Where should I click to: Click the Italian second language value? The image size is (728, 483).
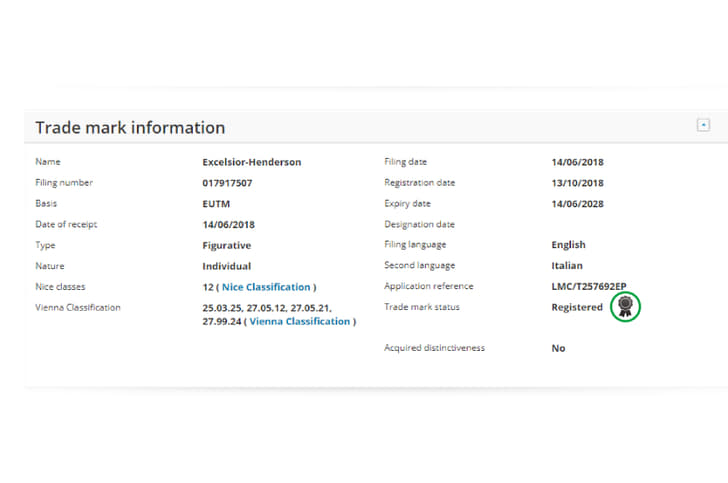(x=567, y=266)
